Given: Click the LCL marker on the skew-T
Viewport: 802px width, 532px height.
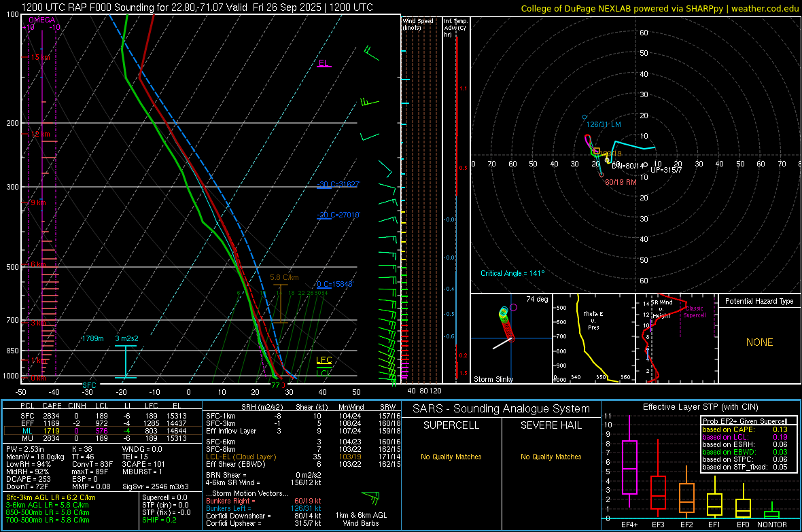Looking at the screenshot, I should point(324,372).
